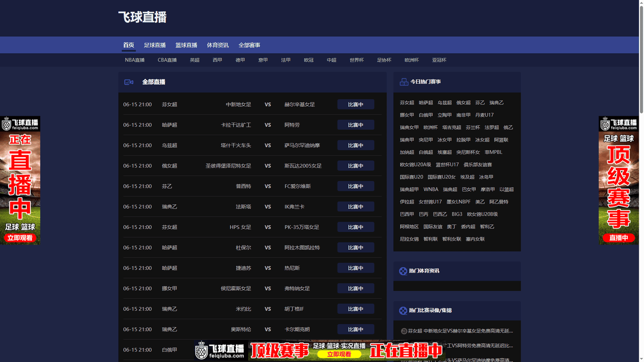
Task: Click 比赛中 for 法斯塔 vs IK弗兰卡
Action: (x=356, y=207)
